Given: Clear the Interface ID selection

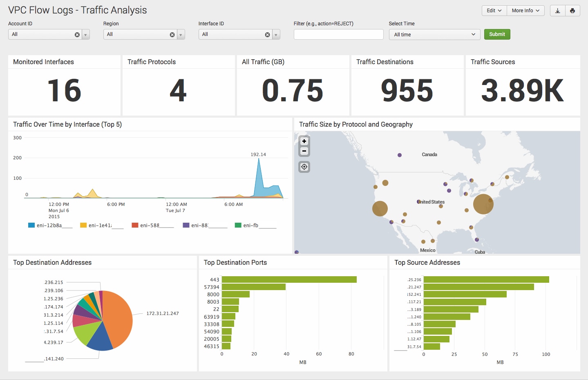Looking at the screenshot, I should point(268,35).
